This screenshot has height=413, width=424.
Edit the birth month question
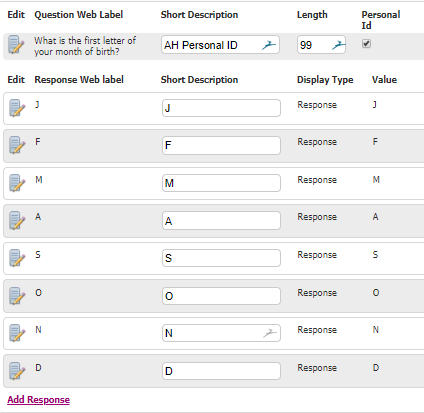pos(16,45)
